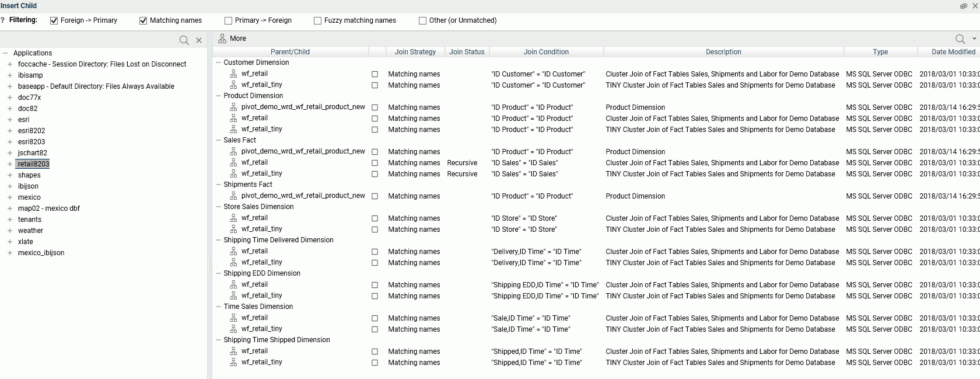Tick the checkbox for wf_retail_tiny under Shipping Time Shipped Dimension
Image resolution: width=980 pixels, height=379 pixels.
click(374, 363)
